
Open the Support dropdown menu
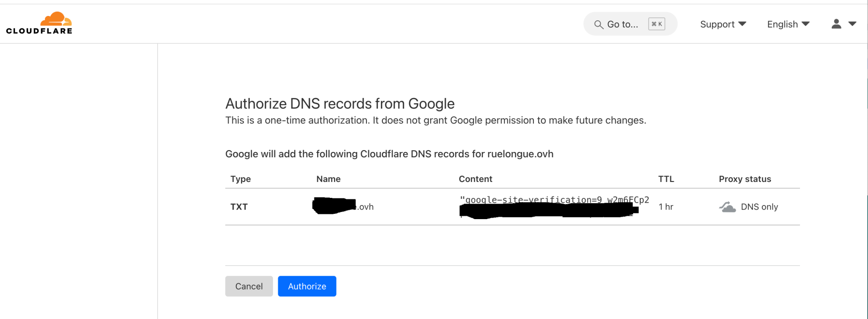[723, 24]
